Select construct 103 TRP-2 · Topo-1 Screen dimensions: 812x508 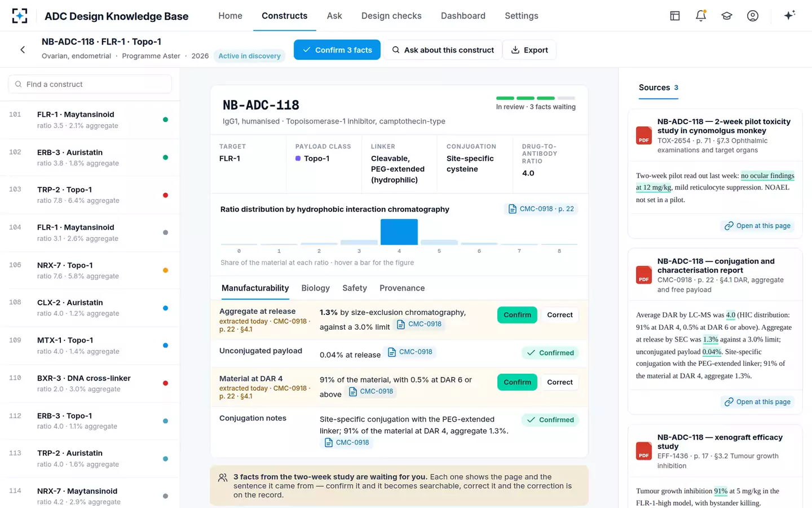[90, 195]
